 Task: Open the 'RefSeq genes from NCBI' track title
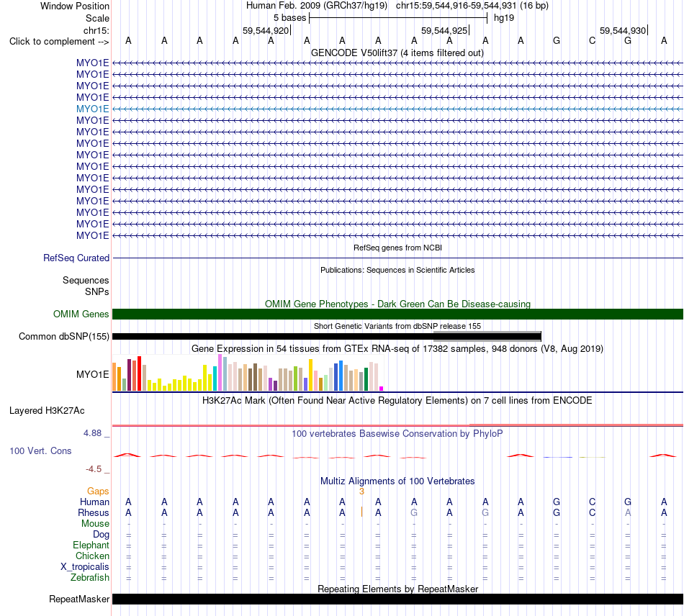[397, 248]
